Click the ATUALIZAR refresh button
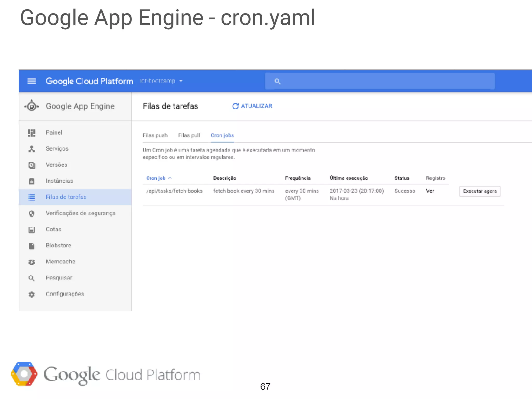This screenshot has width=532, height=399. (252, 106)
